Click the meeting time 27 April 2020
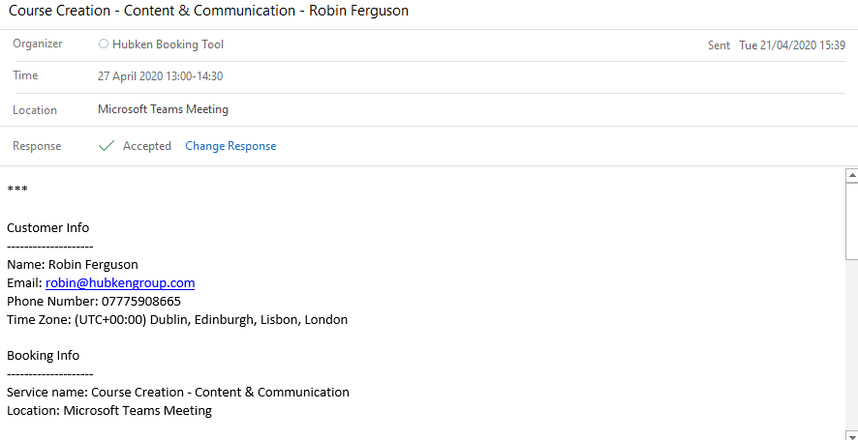The image size is (858, 440). 160,76
